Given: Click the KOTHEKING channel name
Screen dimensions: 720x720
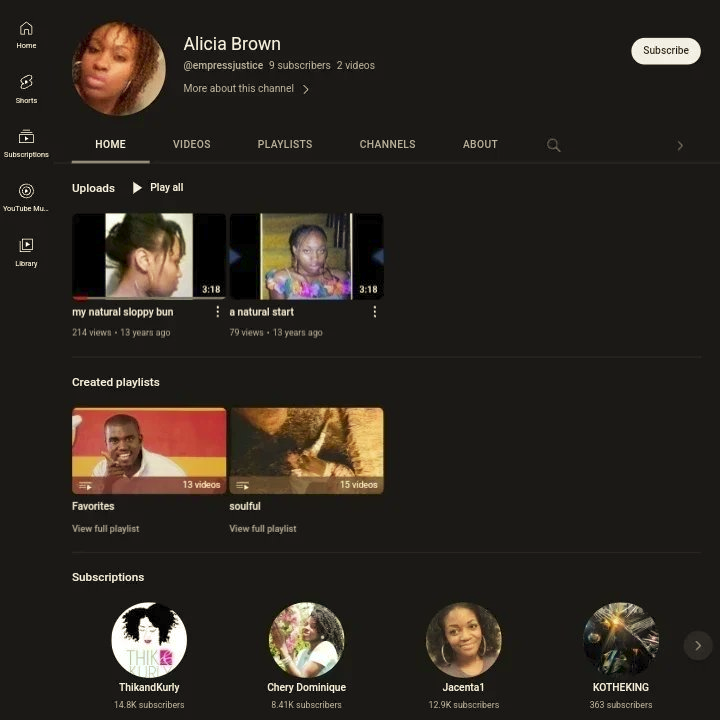Looking at the screenshot, I should pyautogui.click(x=621, y=687).
